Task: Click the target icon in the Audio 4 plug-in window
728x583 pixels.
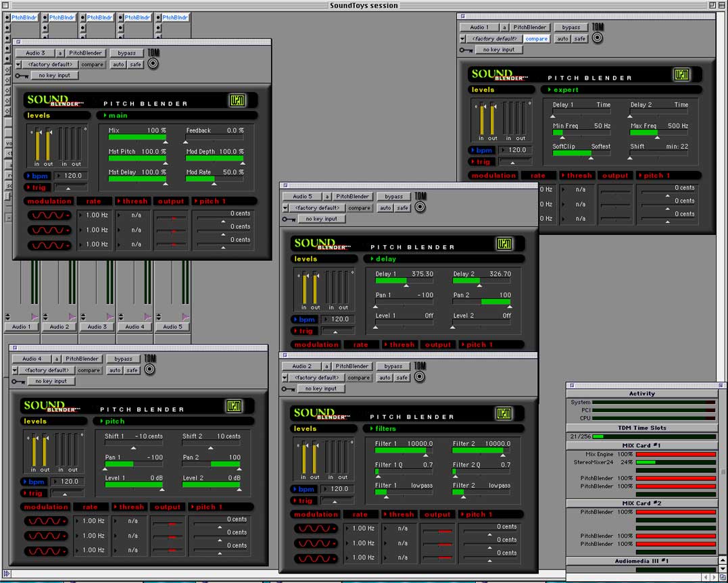Action: (149, 370)
